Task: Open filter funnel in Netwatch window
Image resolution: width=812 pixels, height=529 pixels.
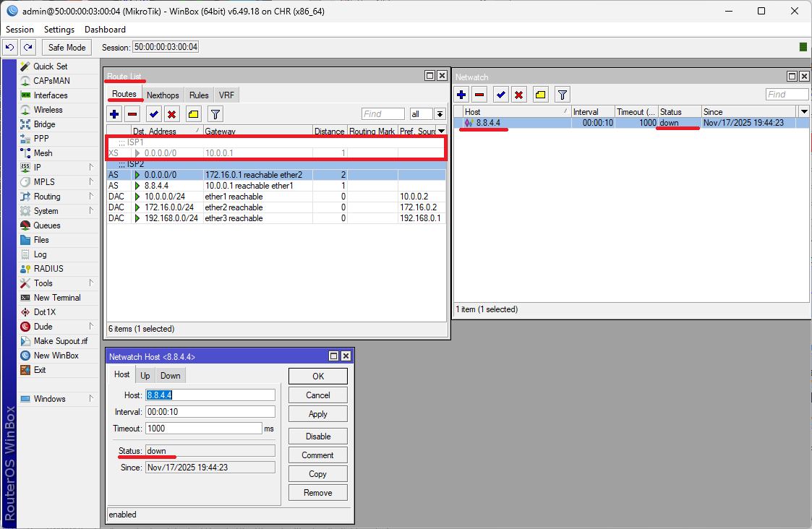Action: (x=563, y=95)
